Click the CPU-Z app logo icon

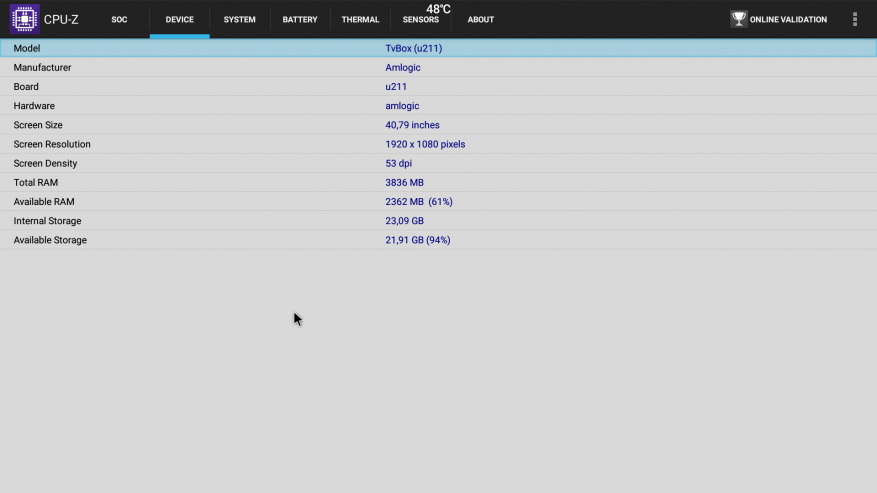tap(24, 19)
